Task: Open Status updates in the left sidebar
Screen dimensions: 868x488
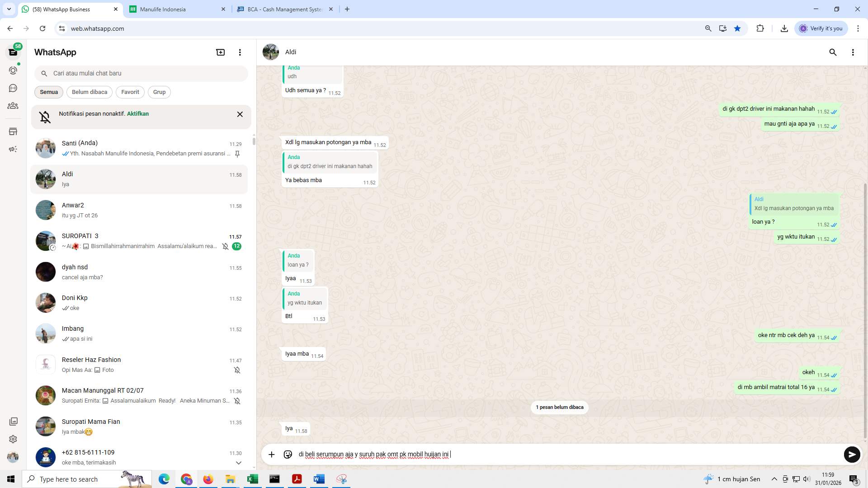Action: click(13, 70)
